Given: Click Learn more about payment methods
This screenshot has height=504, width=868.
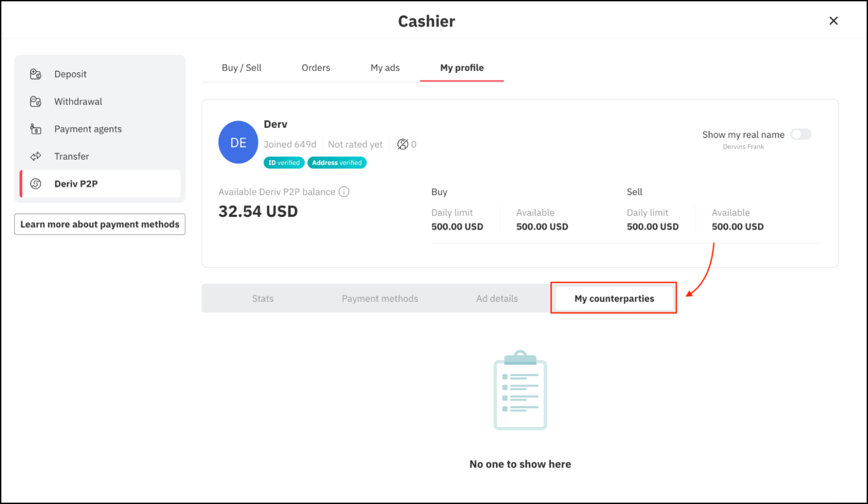Looking at the screenshot, I should (99, 224).
